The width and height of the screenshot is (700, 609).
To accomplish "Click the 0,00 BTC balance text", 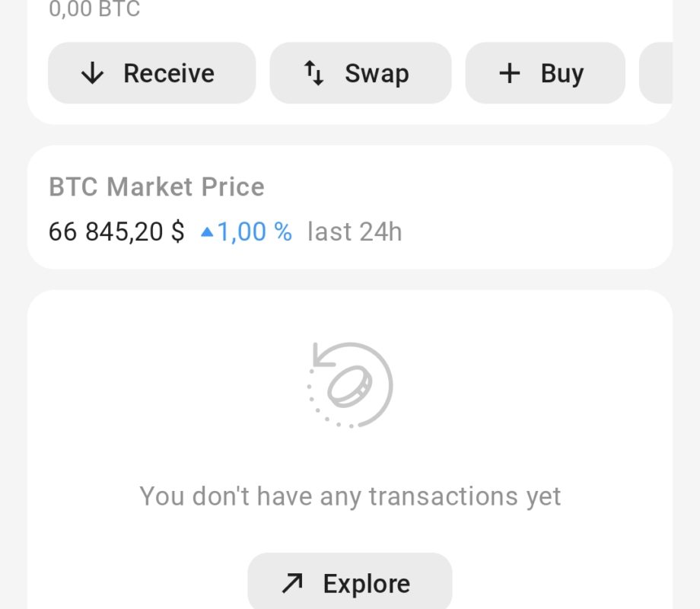I will pyautogui.click(x=94, y=9).
